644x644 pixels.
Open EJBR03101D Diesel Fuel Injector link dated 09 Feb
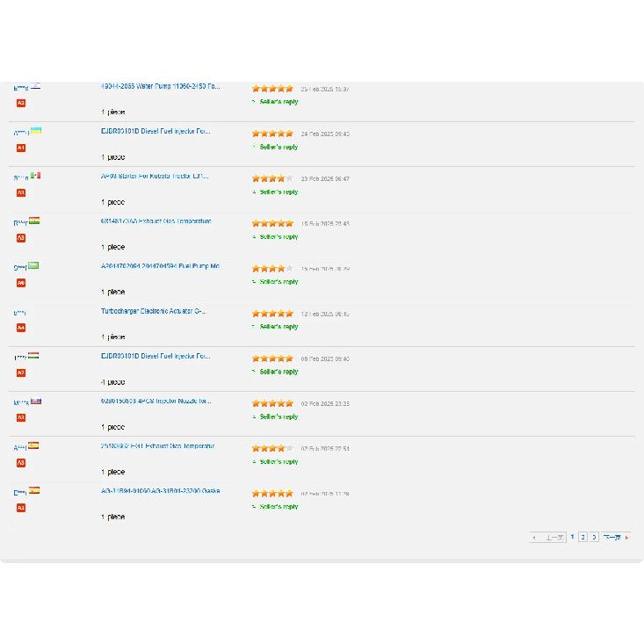tap(156, 356)
